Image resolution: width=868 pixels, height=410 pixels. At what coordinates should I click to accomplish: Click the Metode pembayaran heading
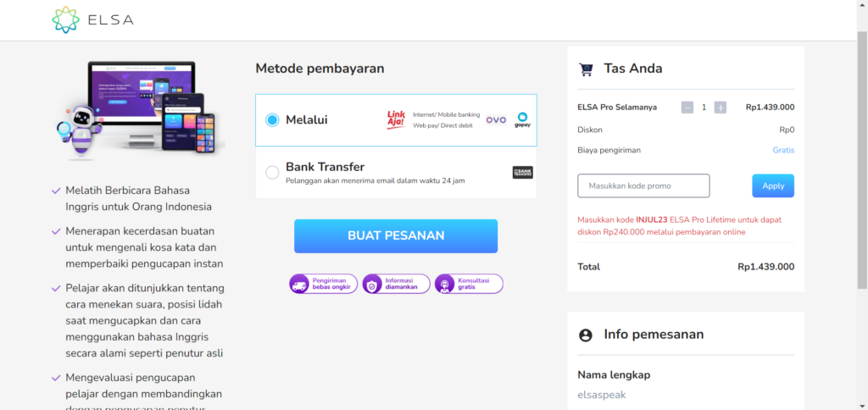point(320,69)
